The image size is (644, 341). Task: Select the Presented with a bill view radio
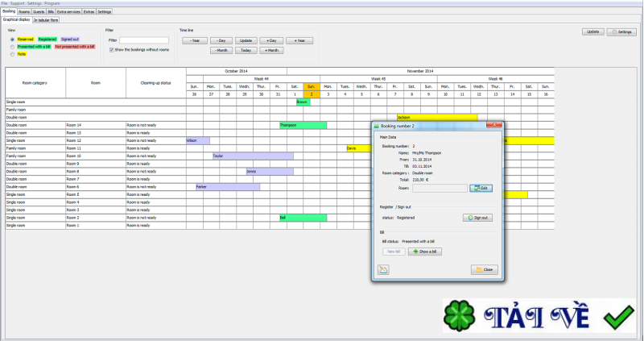point(12,47)
